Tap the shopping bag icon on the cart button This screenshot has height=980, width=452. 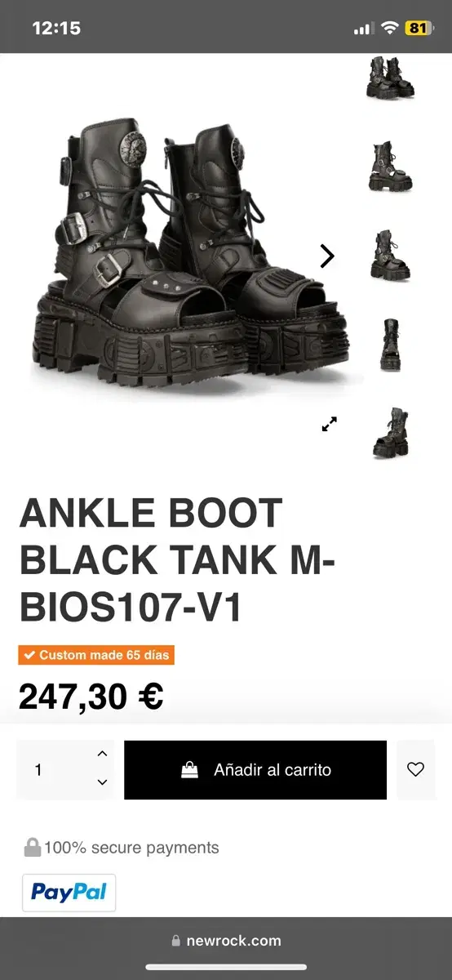pyautogui.click(x=189, y=769)
